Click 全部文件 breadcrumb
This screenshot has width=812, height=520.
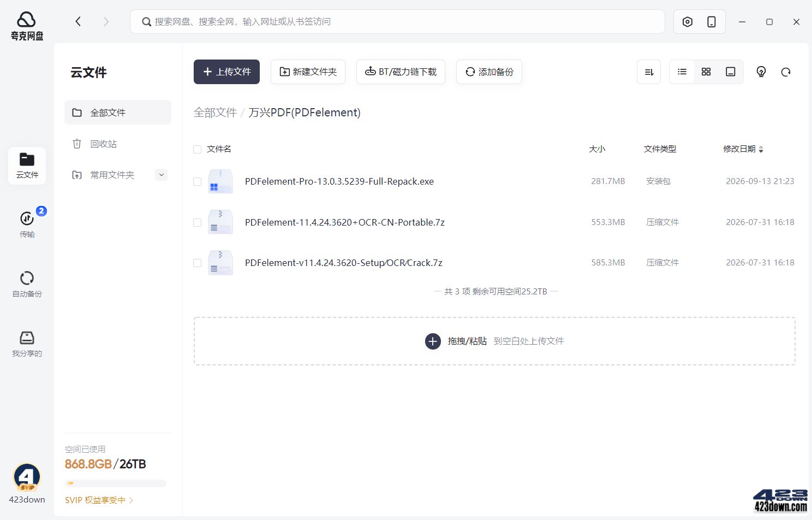coord(215,113)
